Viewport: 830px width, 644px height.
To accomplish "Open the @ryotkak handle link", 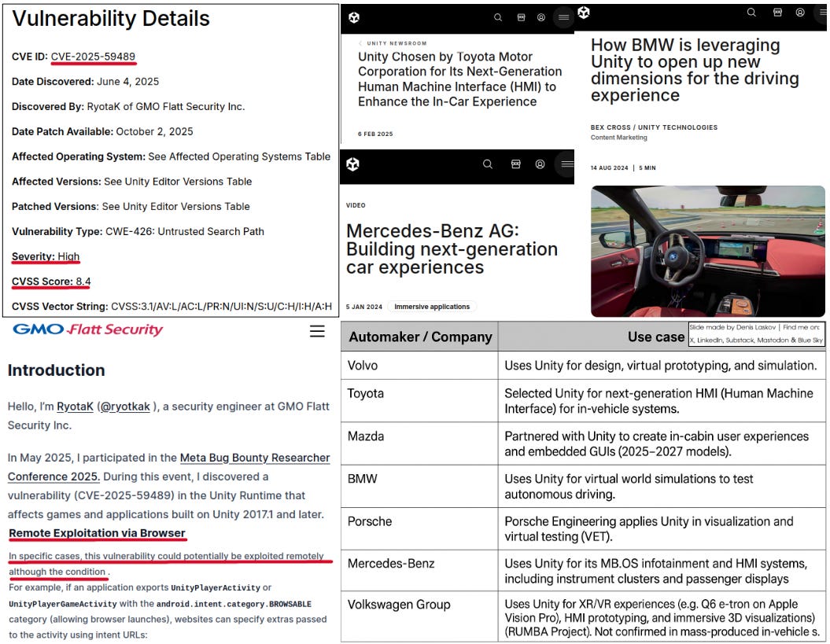I will (125, 407).
